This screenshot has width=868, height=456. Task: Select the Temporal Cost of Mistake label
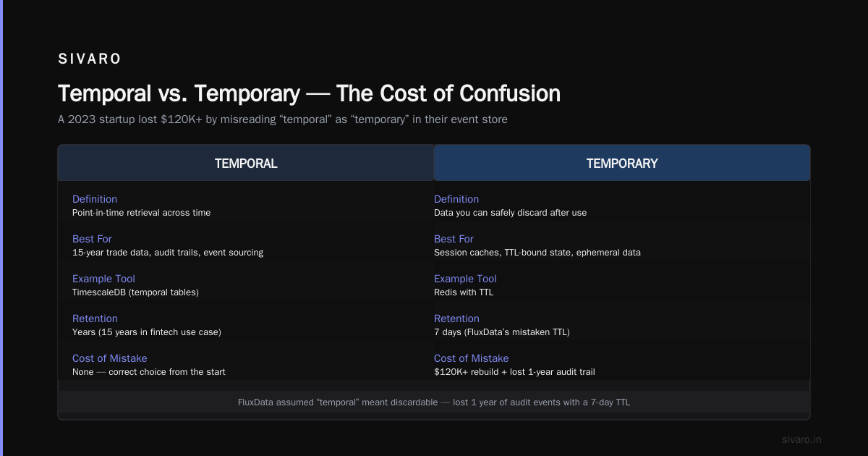click(109, 358)
